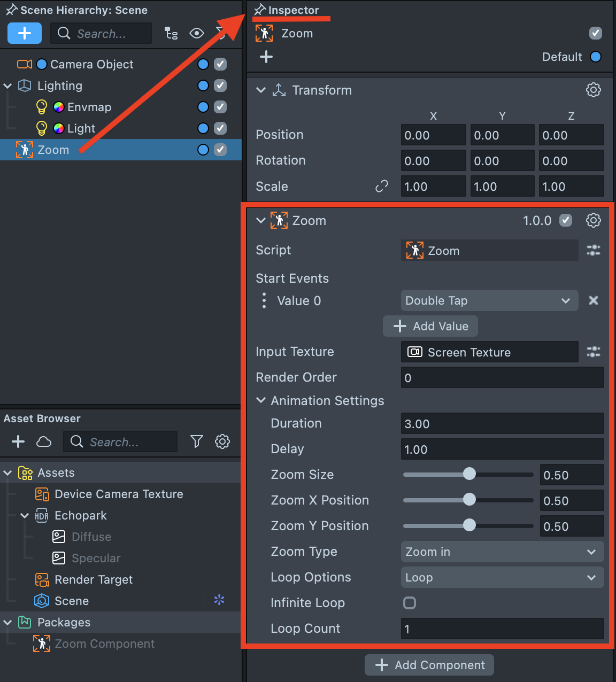Click the Echopark HDR icon
Screen dimensions: 616x682
coord(42,515)
